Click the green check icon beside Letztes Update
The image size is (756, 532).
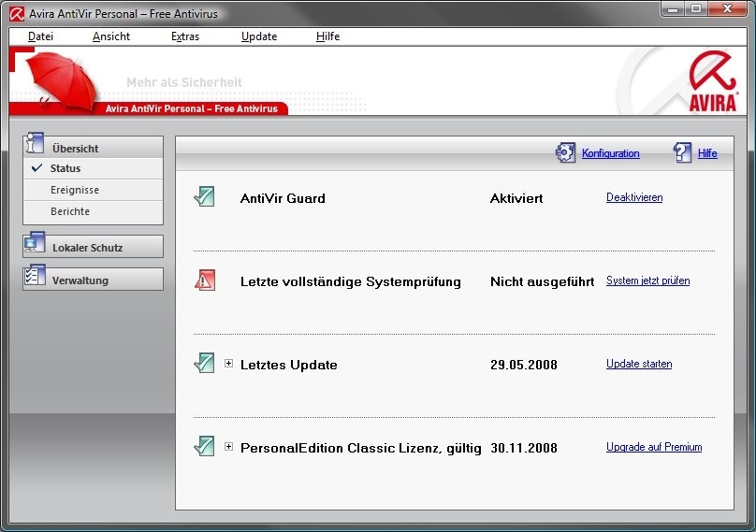coord(204,364)
